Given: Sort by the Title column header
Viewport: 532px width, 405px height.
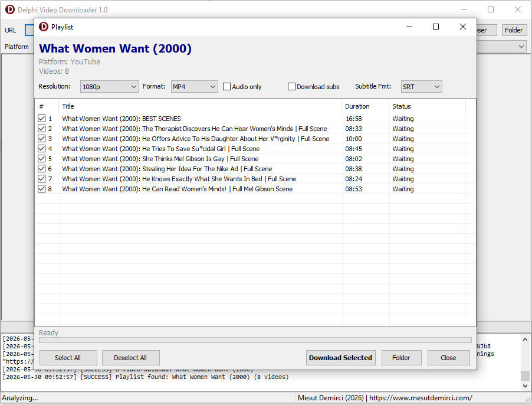Looking at the screenshot, I should 200,106.
